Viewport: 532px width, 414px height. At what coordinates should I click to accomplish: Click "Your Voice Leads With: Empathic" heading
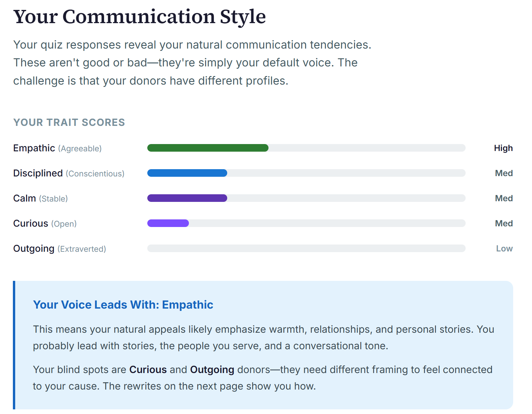(123, 305)
